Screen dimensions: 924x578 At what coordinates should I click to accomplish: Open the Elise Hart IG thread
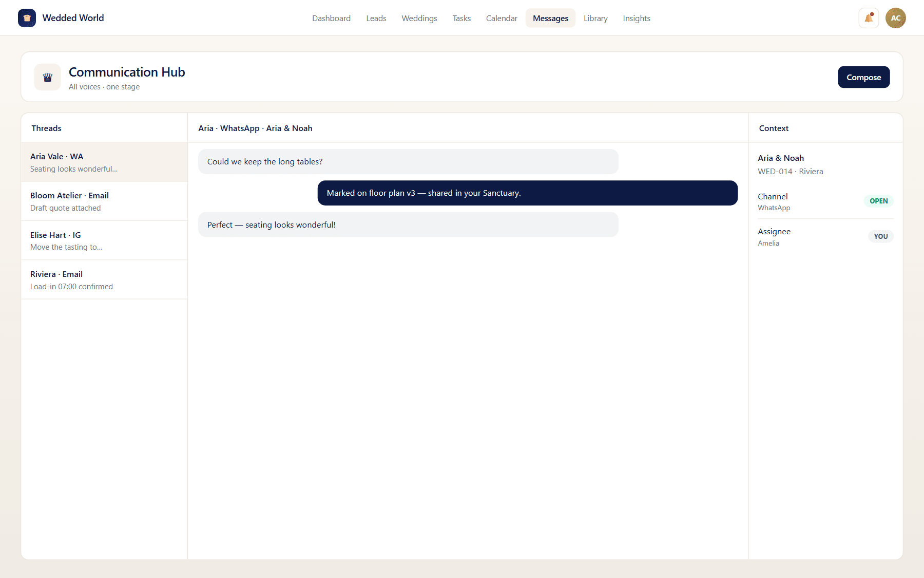pos(104,240)
